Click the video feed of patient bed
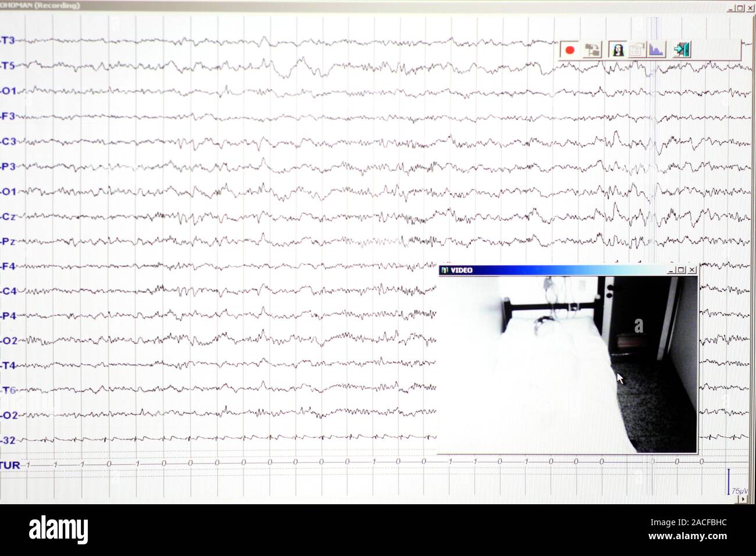This screenshot has width=756, height=556. pos(568,364)
